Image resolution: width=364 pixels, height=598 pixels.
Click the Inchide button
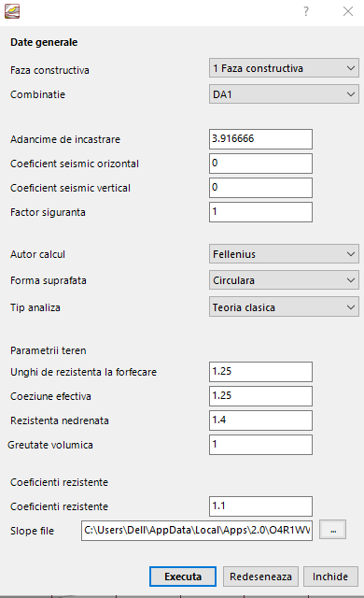point(330,577)
